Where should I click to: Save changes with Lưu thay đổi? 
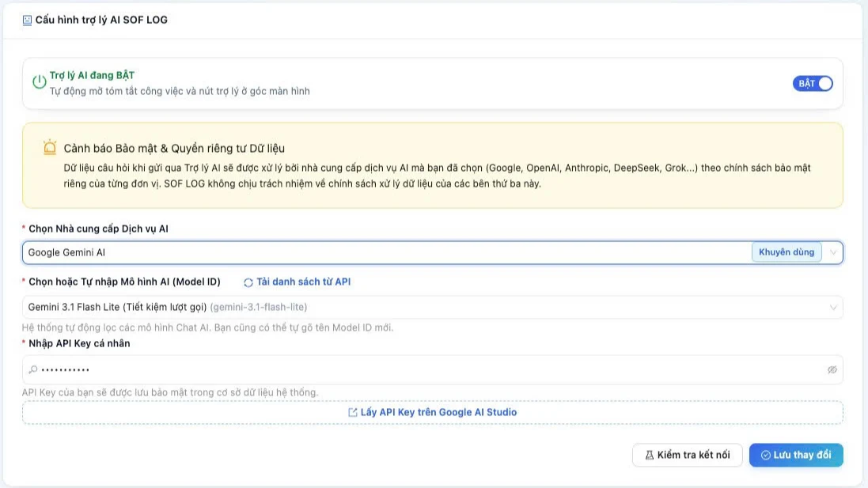click(x=796, y=456)
